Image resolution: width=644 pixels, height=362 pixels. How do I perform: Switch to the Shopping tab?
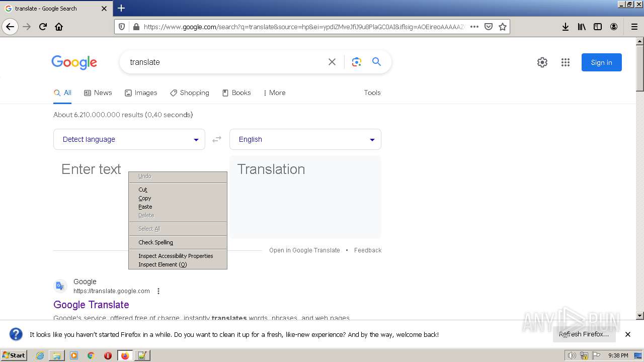pos(190,93)
